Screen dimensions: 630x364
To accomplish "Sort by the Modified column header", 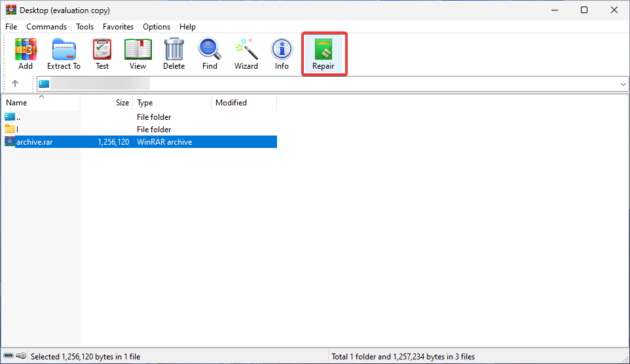I will 244,102.
